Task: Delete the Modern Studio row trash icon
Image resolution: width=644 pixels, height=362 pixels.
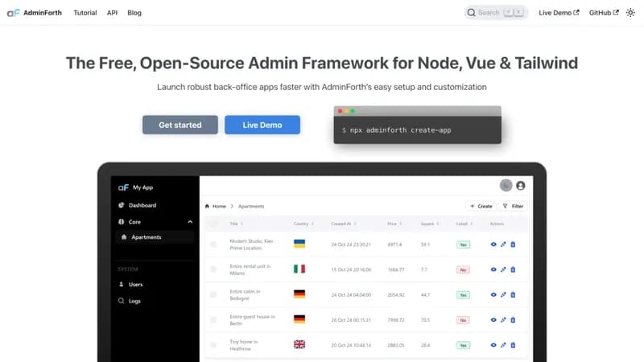Action: [513, 245]
